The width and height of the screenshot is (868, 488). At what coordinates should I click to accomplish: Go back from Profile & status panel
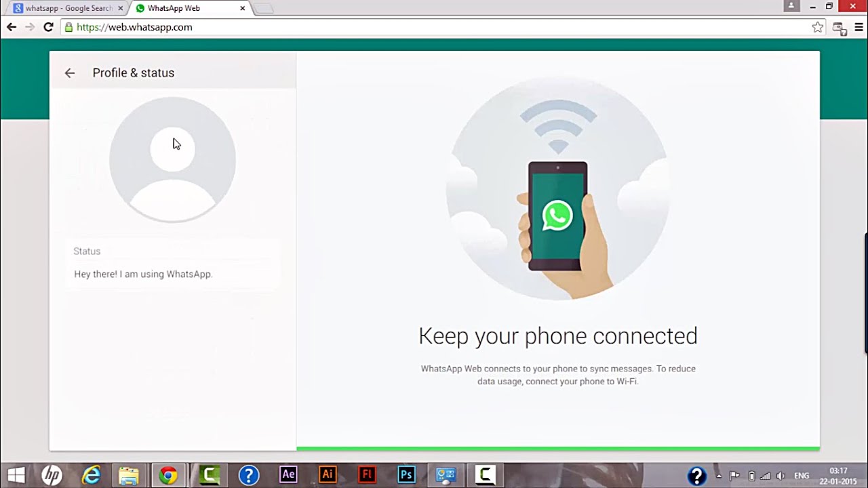click(69, 73)
